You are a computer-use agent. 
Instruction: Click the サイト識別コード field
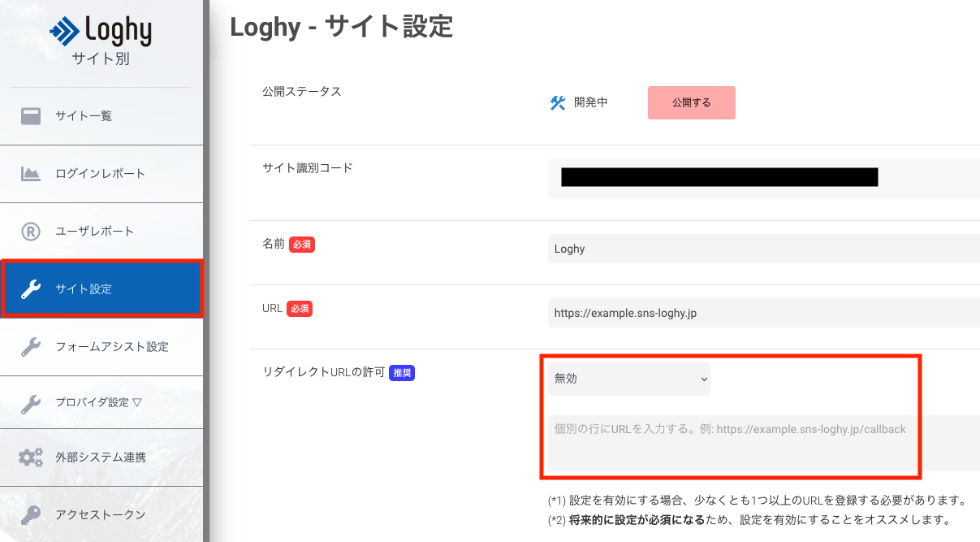click(x=764, y=178)
